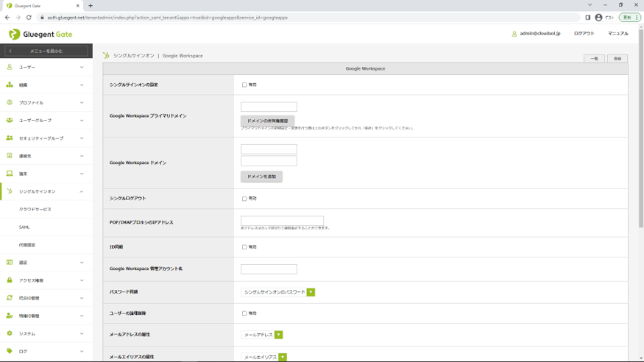
Task: Expand the セキュリティーグループ sidebar menu
Action: [46, 138]
